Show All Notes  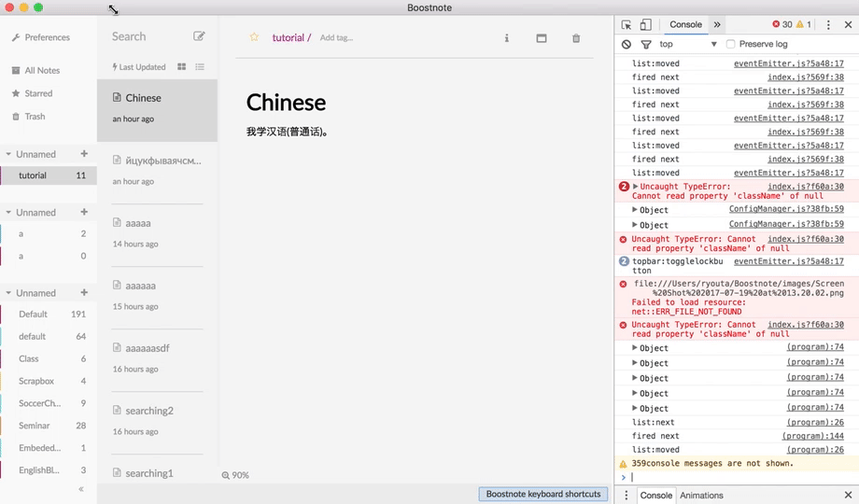36,70
